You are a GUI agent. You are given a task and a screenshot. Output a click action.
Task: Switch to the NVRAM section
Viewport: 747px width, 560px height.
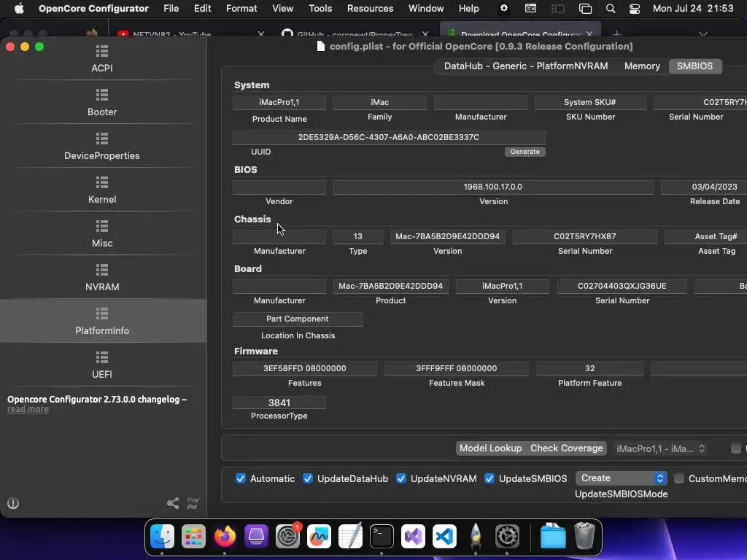coord(102,278)
